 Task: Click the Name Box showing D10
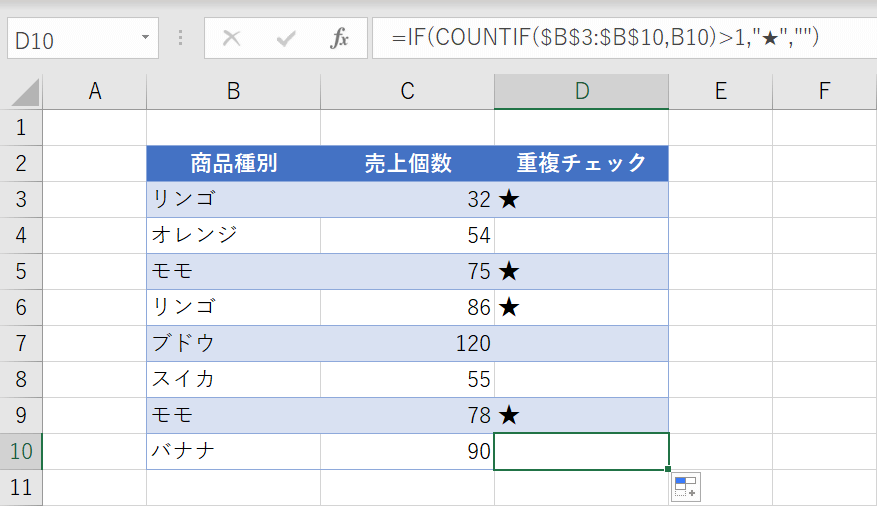tap(70, 39)
